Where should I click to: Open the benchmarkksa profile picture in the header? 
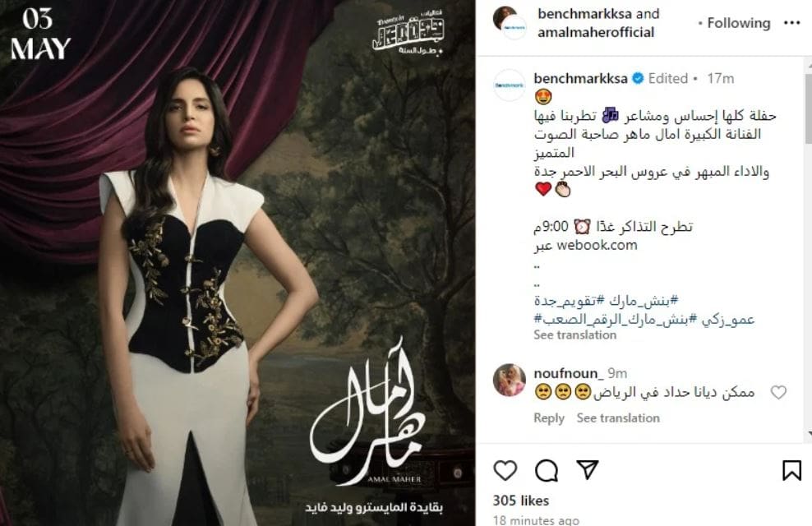pyautogui.click(x=510, y=23)
